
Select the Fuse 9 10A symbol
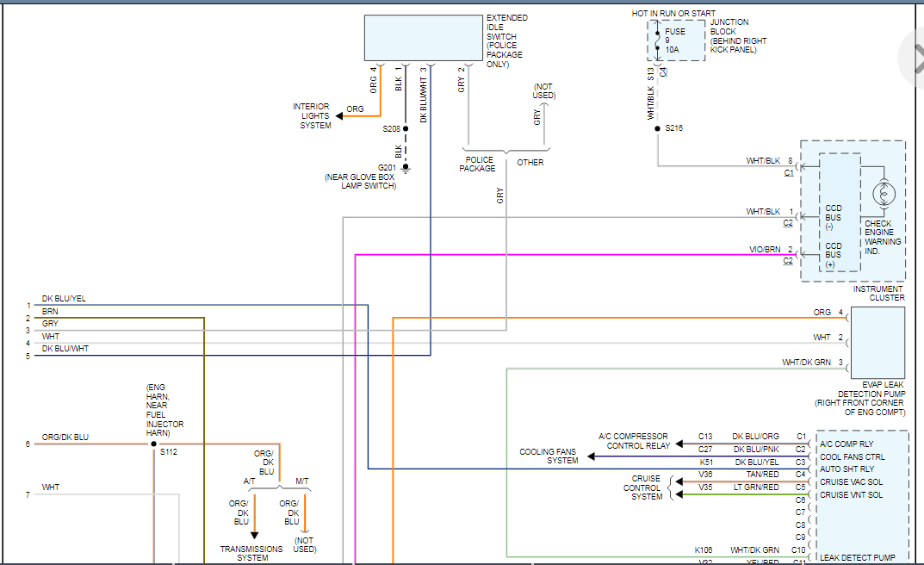(659, 40)
